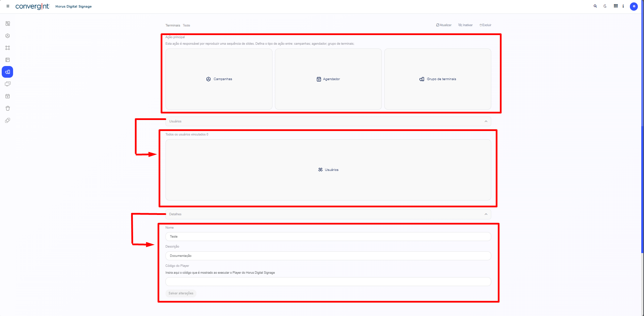Screen dimensions: 644x316
Task: Select the Agendador action card
Action: [328, 79]
